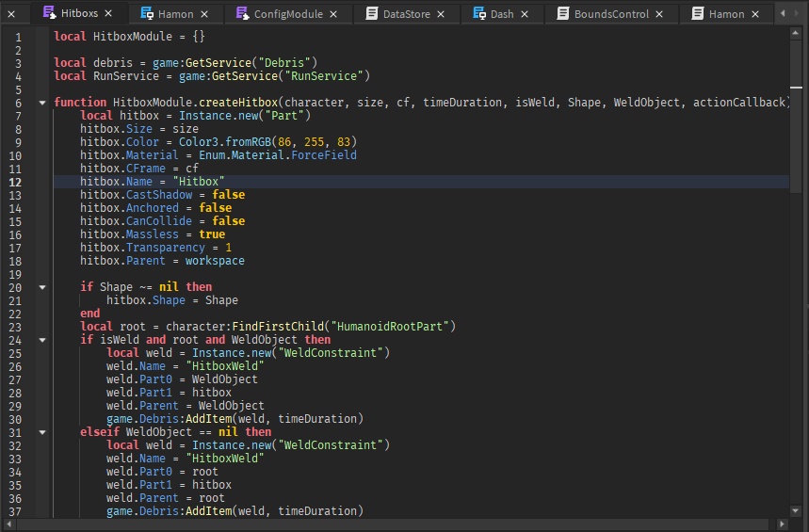
Task: Close the Dash tab
Action: click(525, 14)
